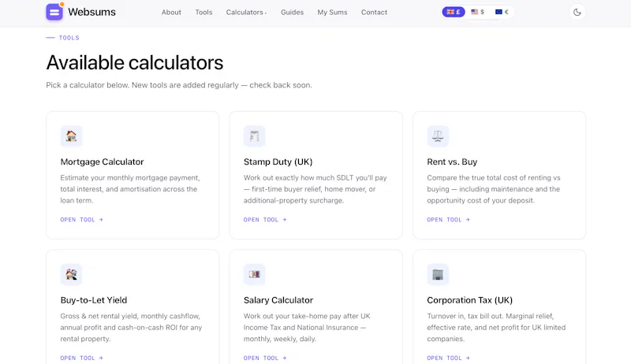Select the pound sterling currency option
Image resolution: width=631 pixels, height=364 pixels.
pyautogui.click(x=454, y=12)
